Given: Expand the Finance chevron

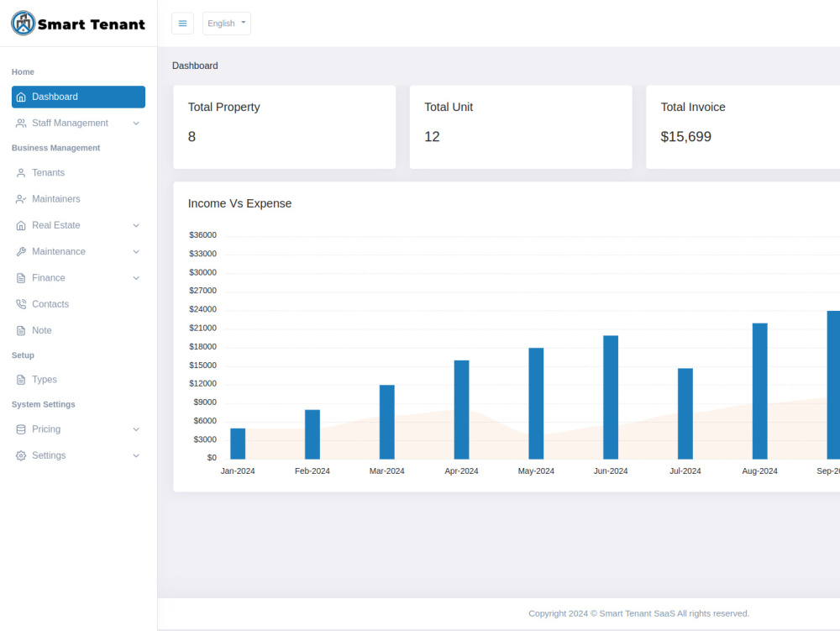Looking at the screenshot, I should [136, 278].
